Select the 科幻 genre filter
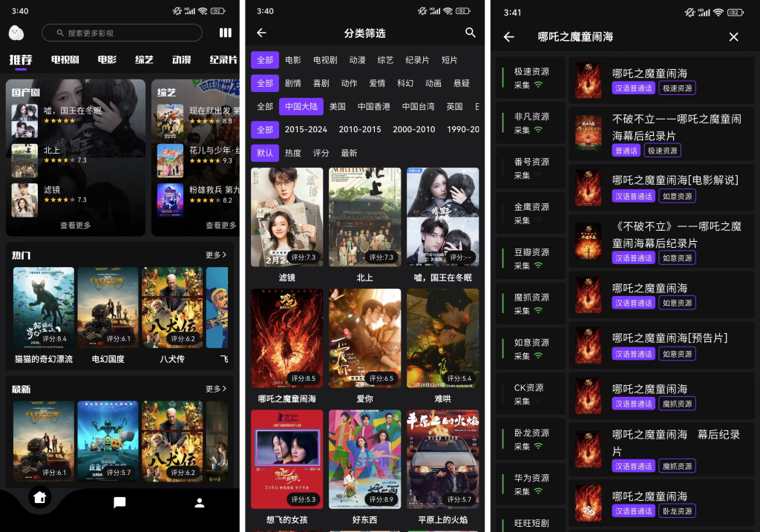The width and height of the screenshot is (760, 532). [x=405, y=83]
